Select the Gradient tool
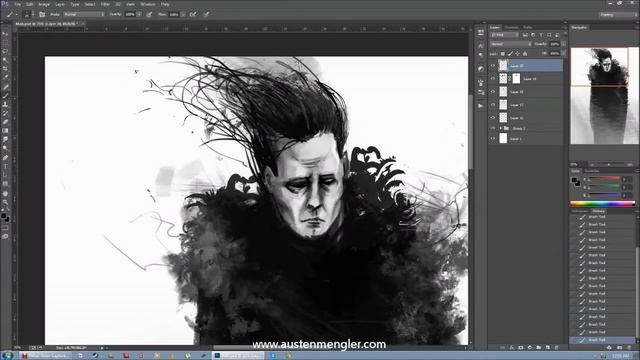 [5, 131]
